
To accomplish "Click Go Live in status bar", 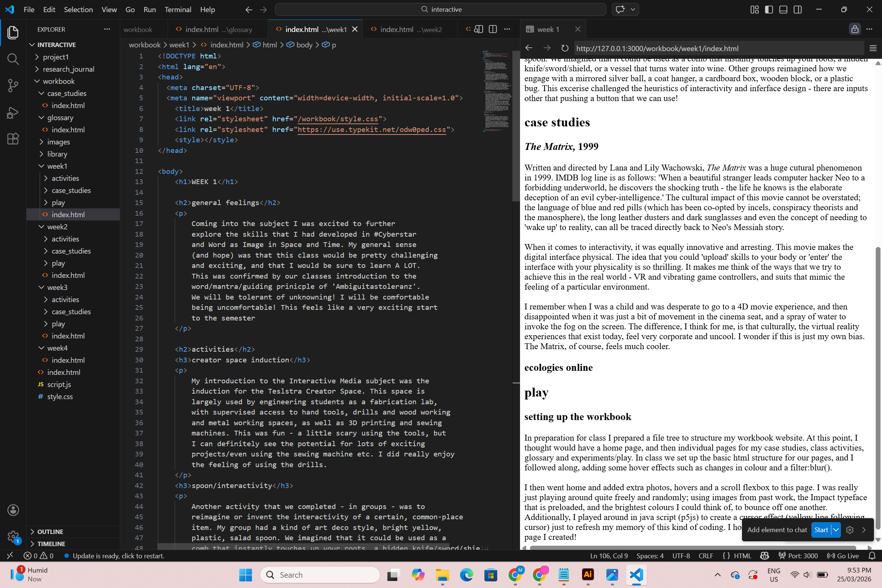I will click(843, 556).
